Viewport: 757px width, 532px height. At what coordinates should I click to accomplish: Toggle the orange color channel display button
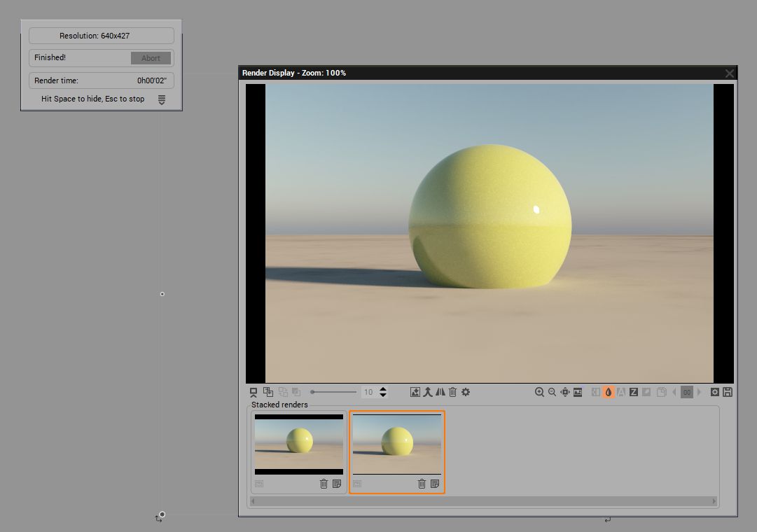tap(608, 392)
